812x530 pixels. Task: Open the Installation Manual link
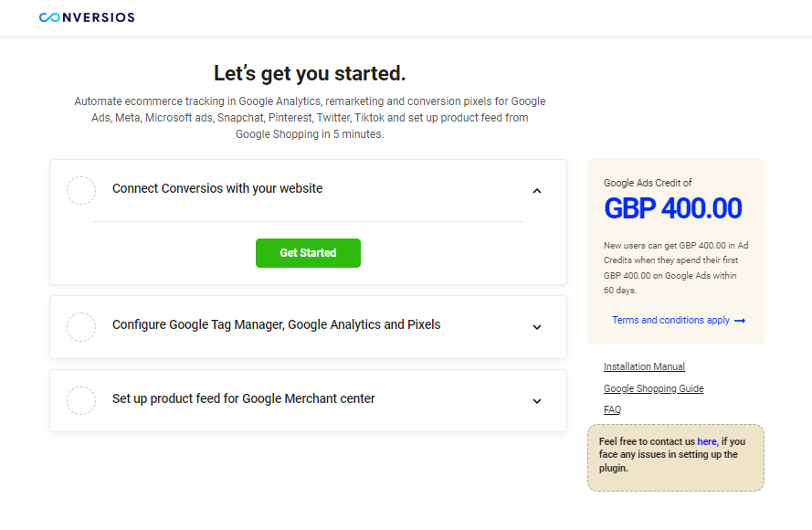point(644,366)
